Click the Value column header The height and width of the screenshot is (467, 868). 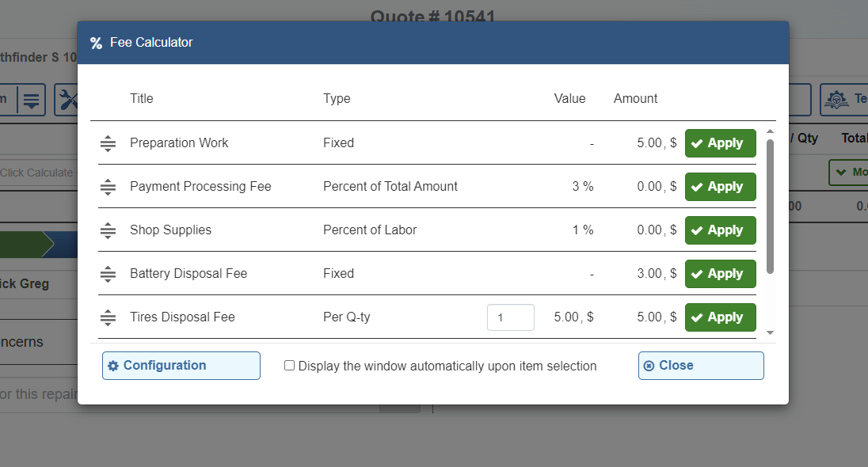569,98
